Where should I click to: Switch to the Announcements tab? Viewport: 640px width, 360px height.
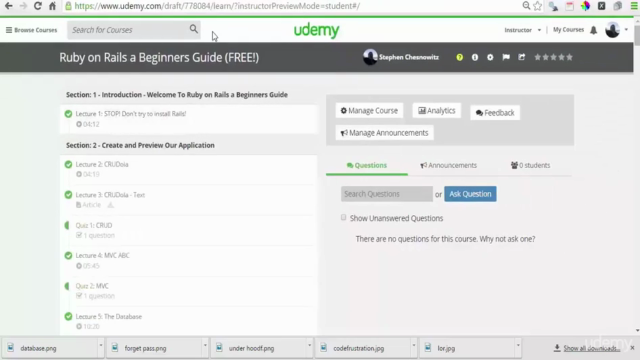(449, 165)
